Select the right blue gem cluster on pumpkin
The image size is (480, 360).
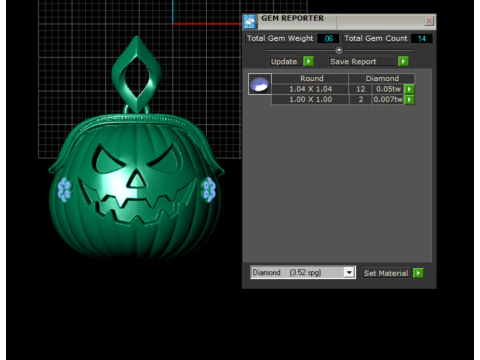click(209, 190)
